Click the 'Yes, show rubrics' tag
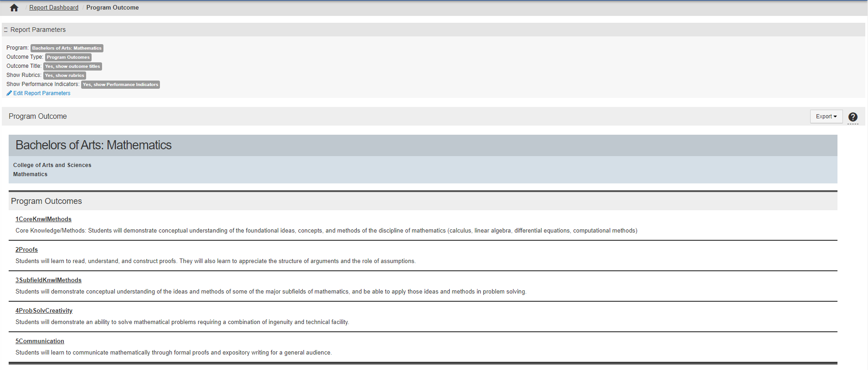868x370 pixels. (x=64, y=76)
